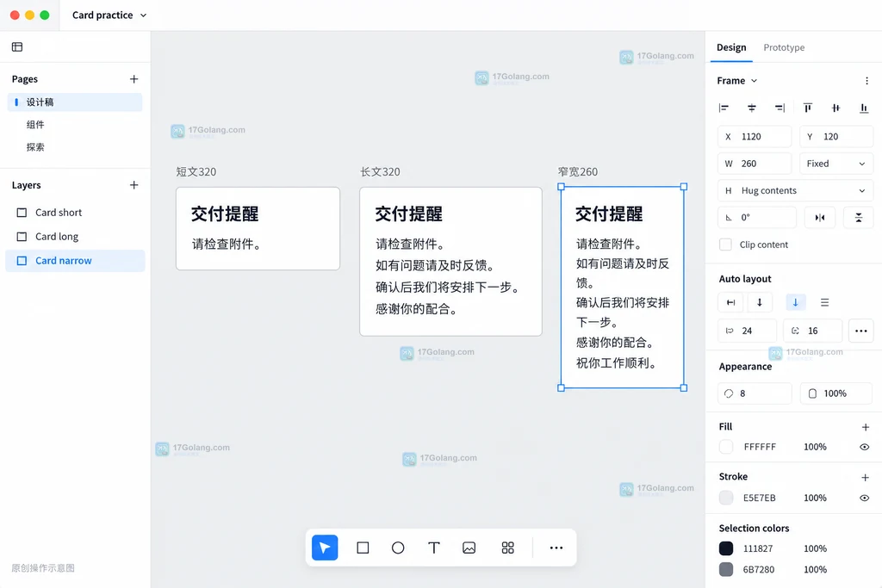
Task: Add a new fill
Action: click(865, 427)
